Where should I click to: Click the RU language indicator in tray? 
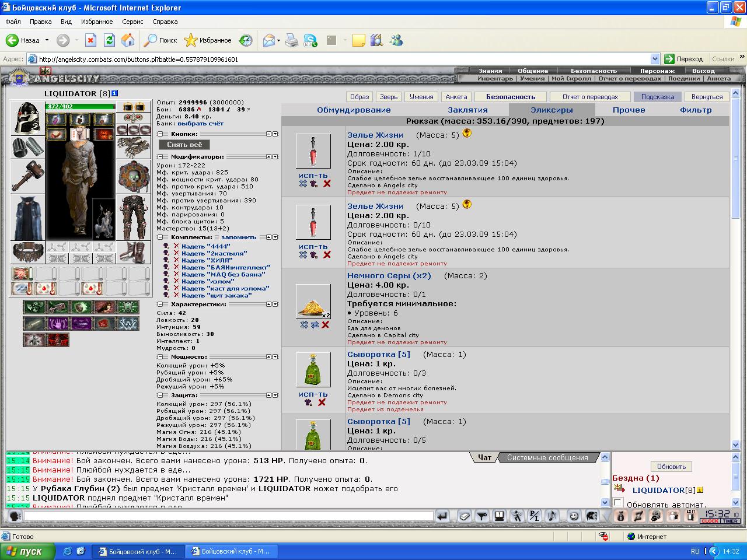coord(695,551)
